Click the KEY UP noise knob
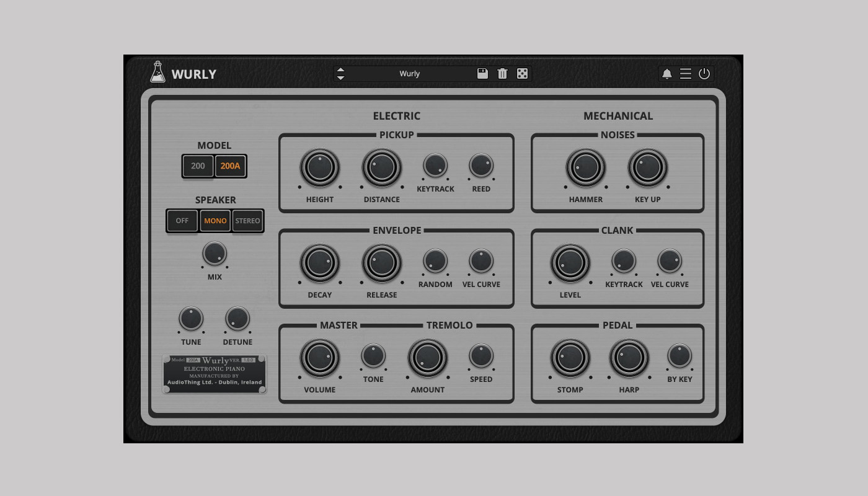 coord(648,167)
